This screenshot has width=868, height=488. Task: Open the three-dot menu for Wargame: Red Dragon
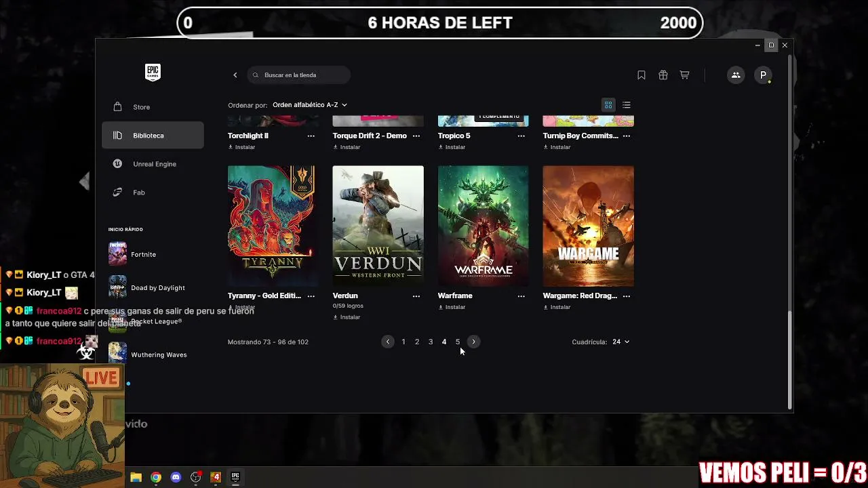[x=627, y=296]
